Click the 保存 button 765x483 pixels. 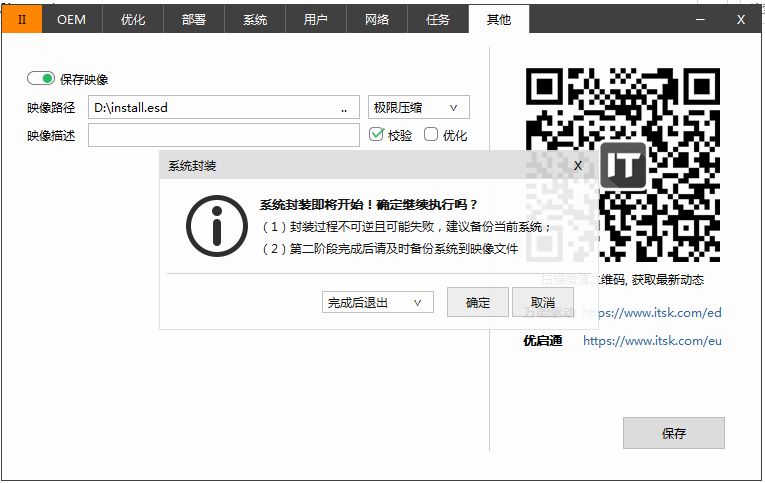pyautogui.click(x=674, y=433)
